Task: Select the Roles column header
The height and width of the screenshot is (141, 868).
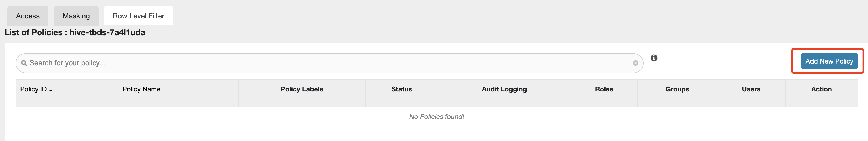Action: point(604,89)
